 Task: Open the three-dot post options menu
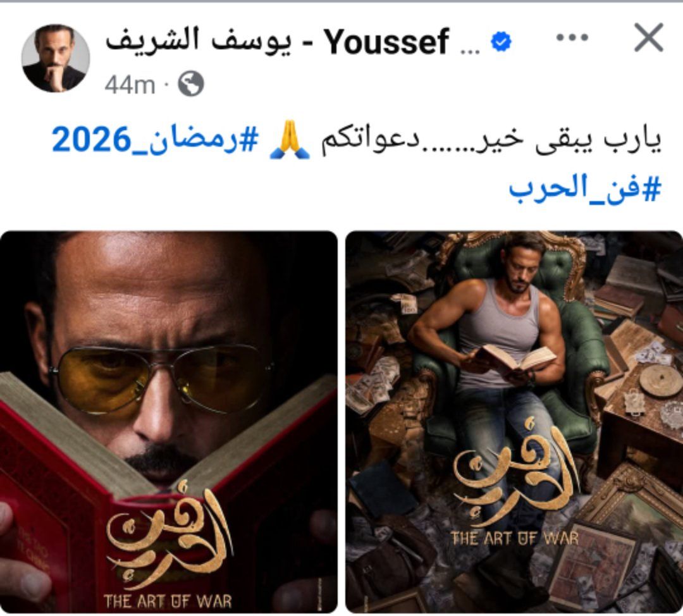click(572, 38)
